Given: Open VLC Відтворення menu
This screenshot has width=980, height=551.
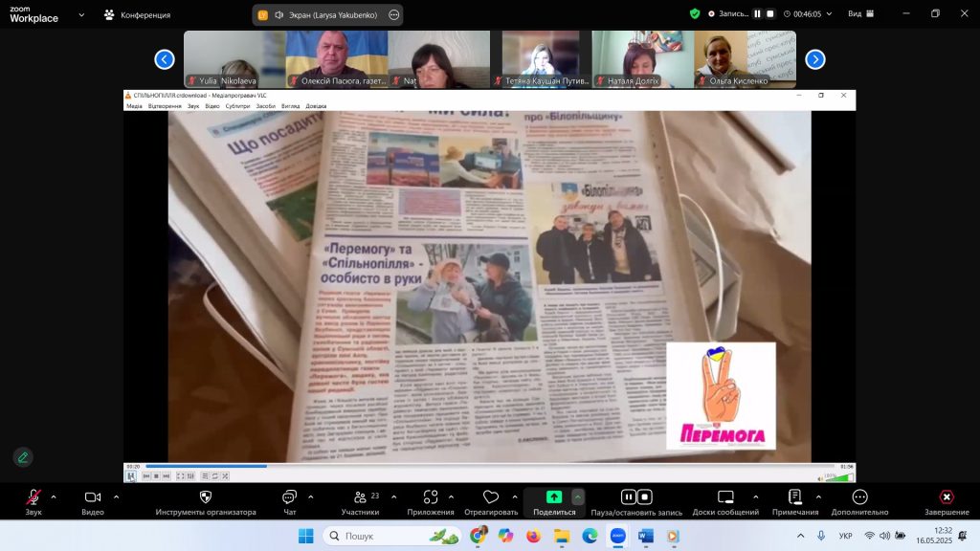Looking at the screenshot, I should [x=165, y=106].
